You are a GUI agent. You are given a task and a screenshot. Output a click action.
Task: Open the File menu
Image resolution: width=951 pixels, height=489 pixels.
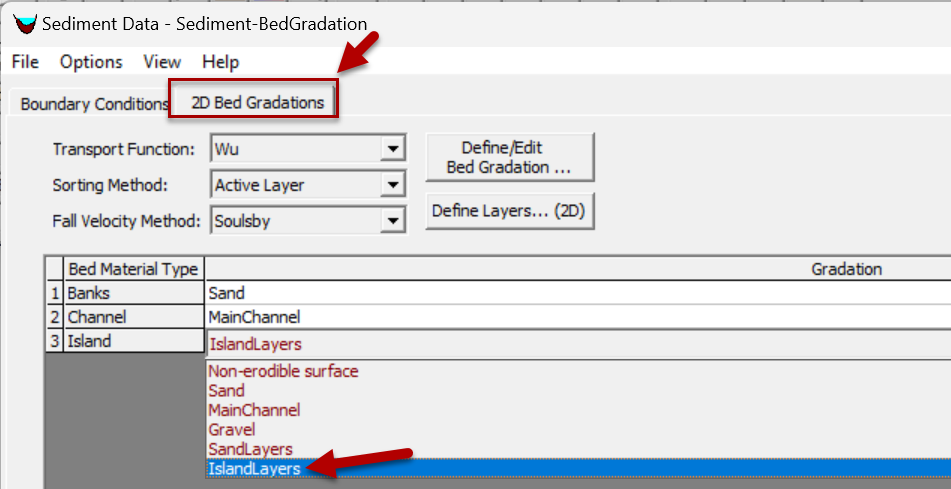(x=25, y=62)
